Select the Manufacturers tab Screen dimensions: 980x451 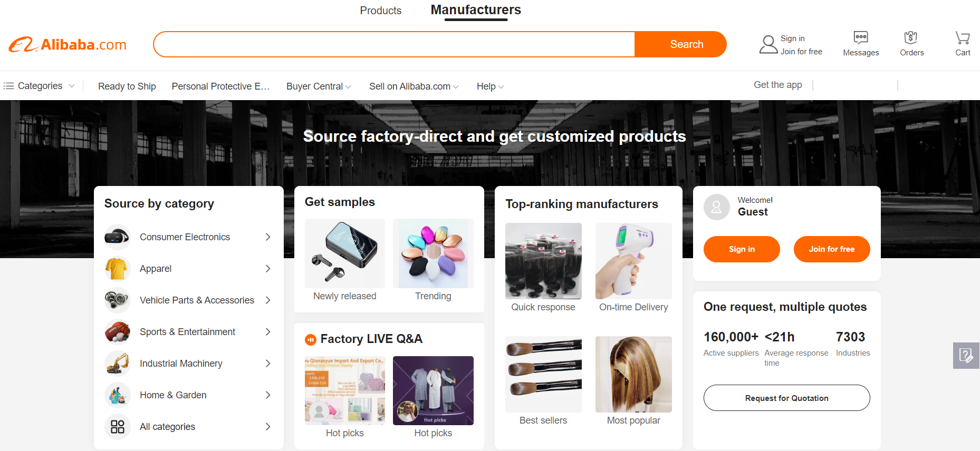point(476,10)
